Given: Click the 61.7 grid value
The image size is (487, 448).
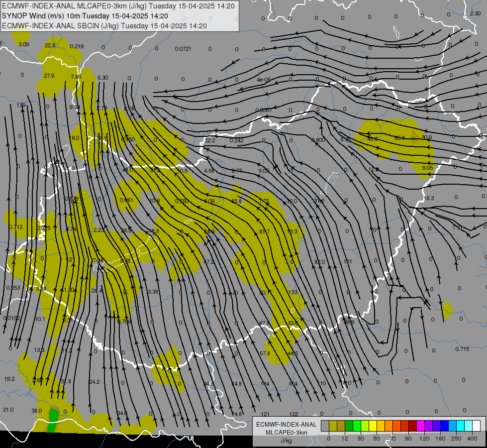Looking at the screenshot, I should coord(264,231).
